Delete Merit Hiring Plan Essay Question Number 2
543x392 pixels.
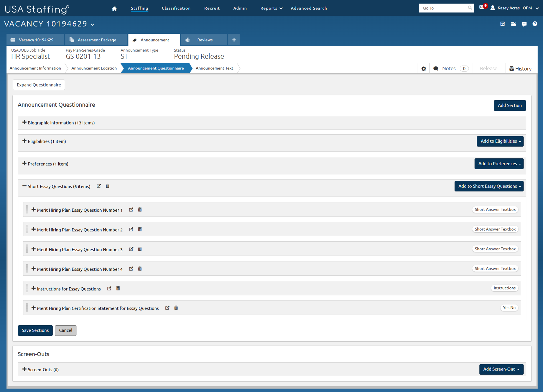click(140, 229)
